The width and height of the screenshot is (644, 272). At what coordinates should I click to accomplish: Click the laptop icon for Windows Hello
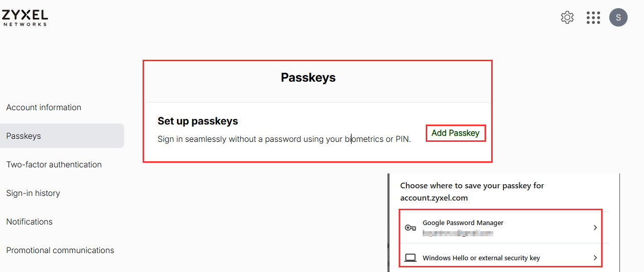(410, 258)
